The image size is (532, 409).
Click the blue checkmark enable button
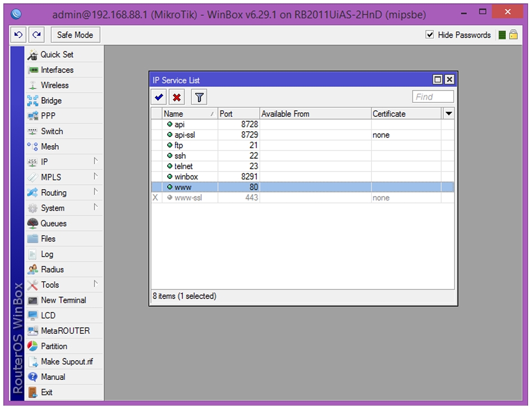(x=159, y=98)
